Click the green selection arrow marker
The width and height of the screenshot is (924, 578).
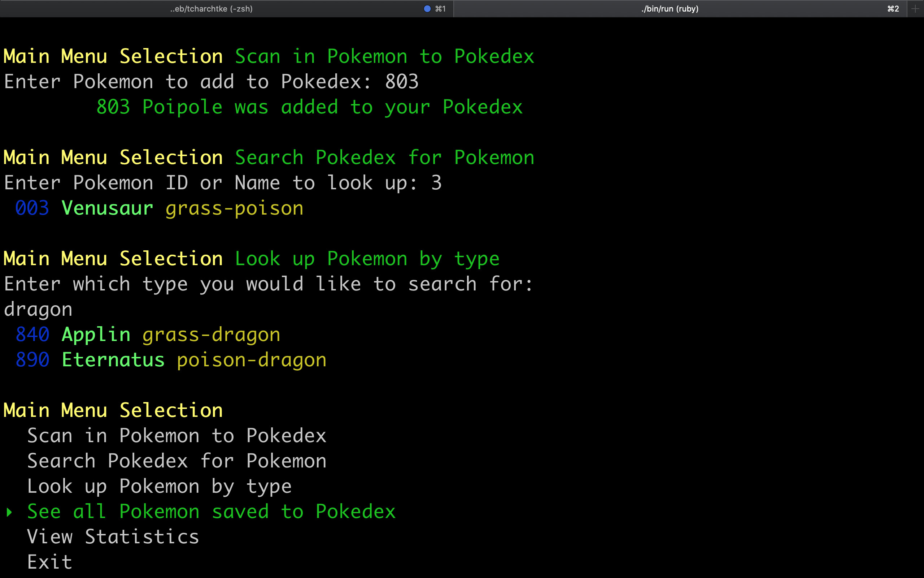tap(9, 512)
